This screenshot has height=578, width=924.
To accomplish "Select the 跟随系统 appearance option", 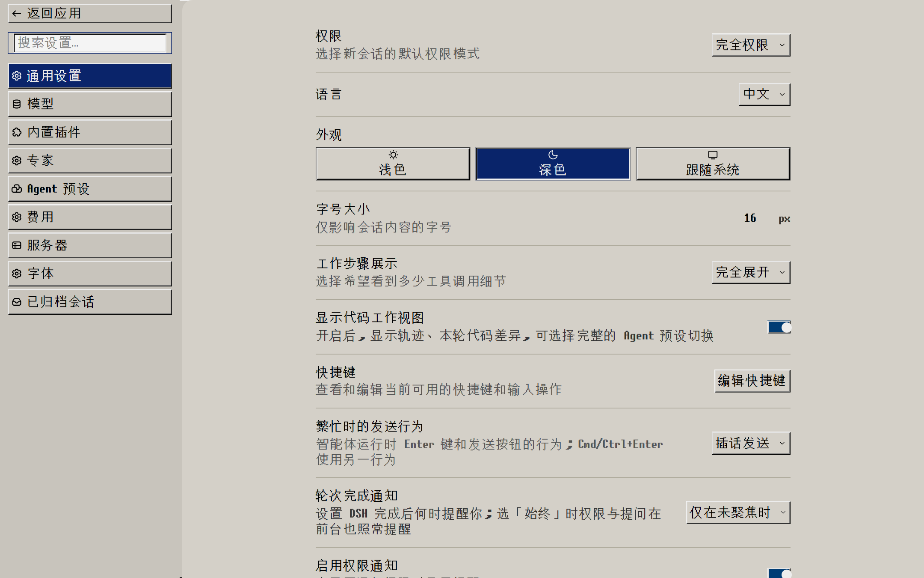I will [x=713, y=164].
